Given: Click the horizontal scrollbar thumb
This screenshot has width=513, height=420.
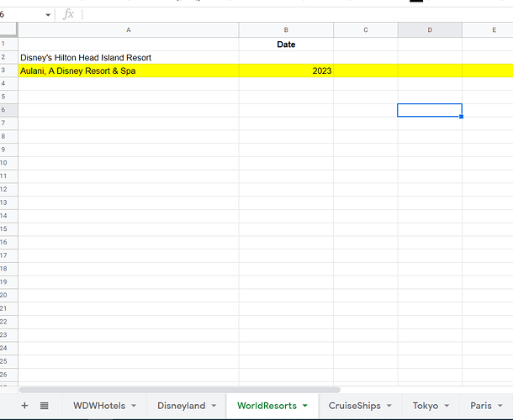Looking at the screenshot, I should [x=180, y=390].
